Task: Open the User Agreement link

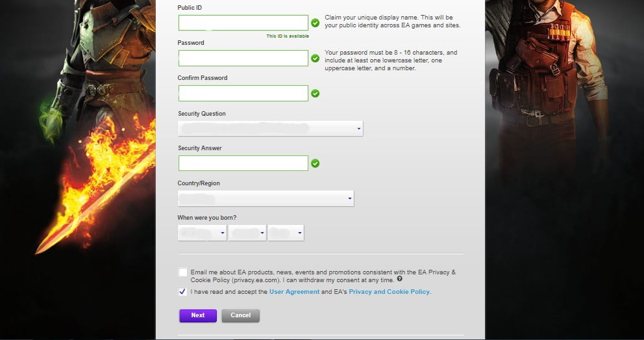Action: click(x=294, y=291)
